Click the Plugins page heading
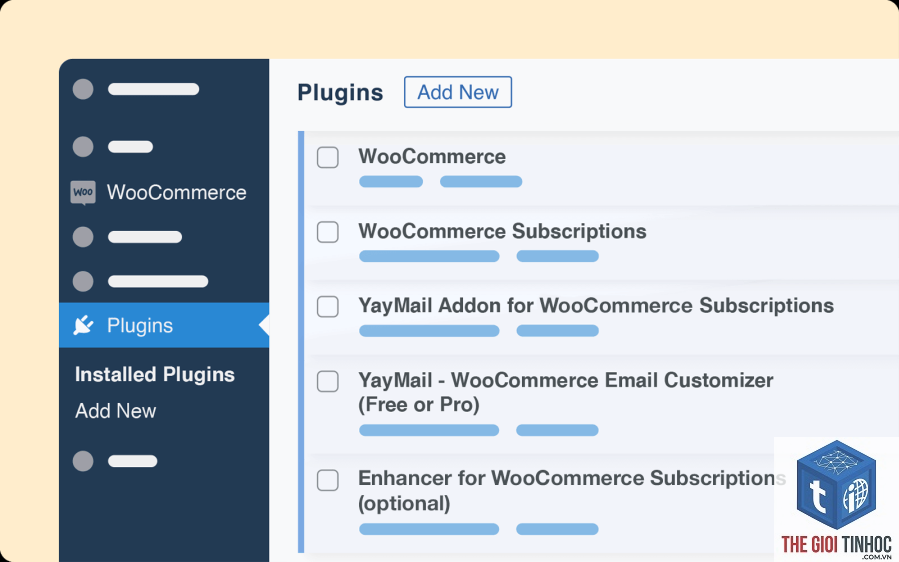 [x=340, y=93]
